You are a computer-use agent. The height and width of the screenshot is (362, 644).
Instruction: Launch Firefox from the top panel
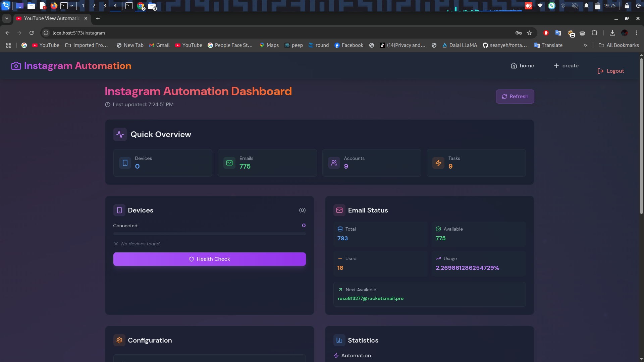[54, 6]
